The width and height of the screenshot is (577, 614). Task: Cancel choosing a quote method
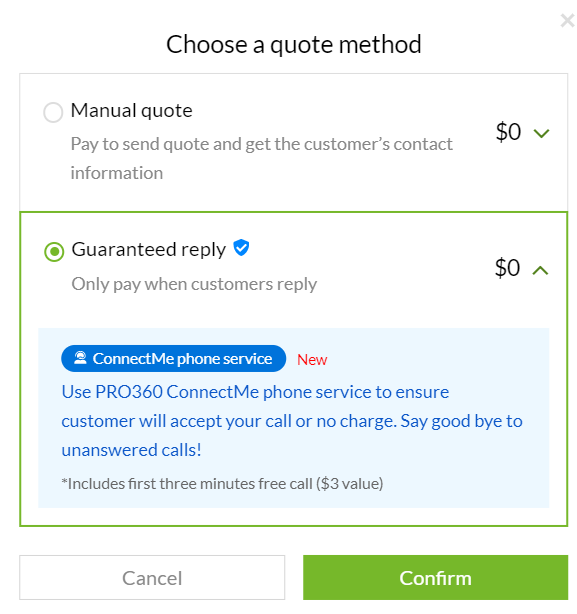(x=152, y=577)
